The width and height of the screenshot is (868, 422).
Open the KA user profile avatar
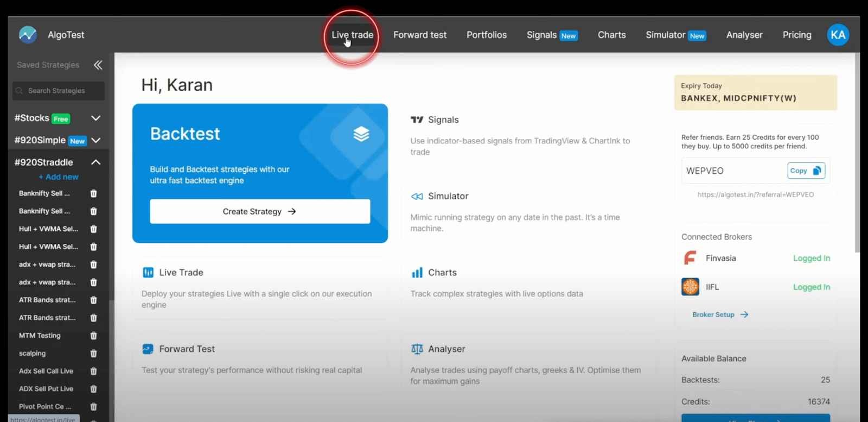(x=838, y=35)
